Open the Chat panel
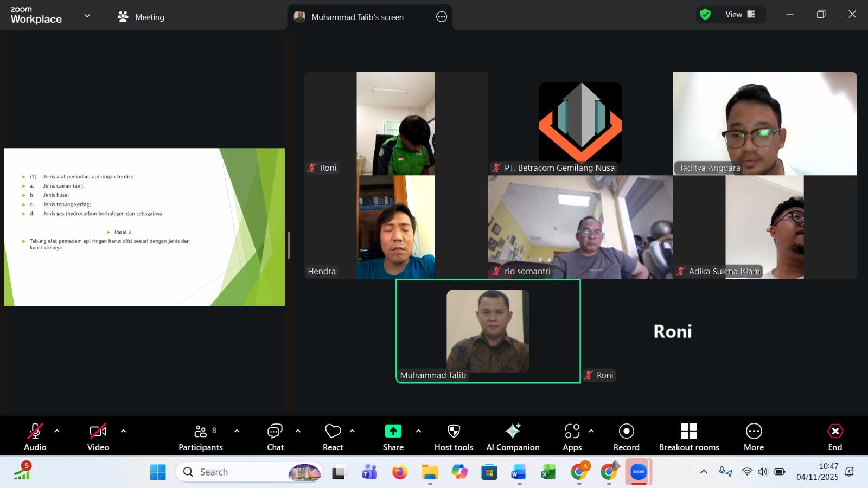Viewport: 868px width, 488px height. click(275, 436)
